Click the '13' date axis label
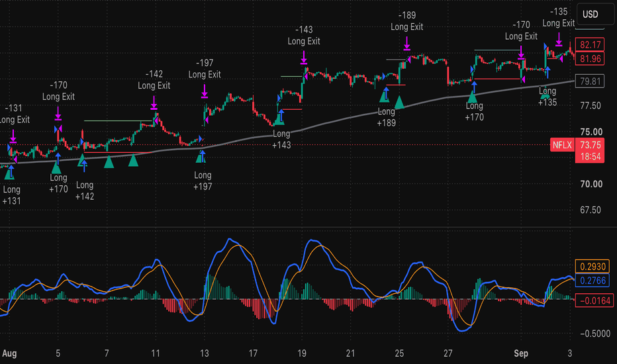Screen dimensions: 617x364 (x=204, y=353)
